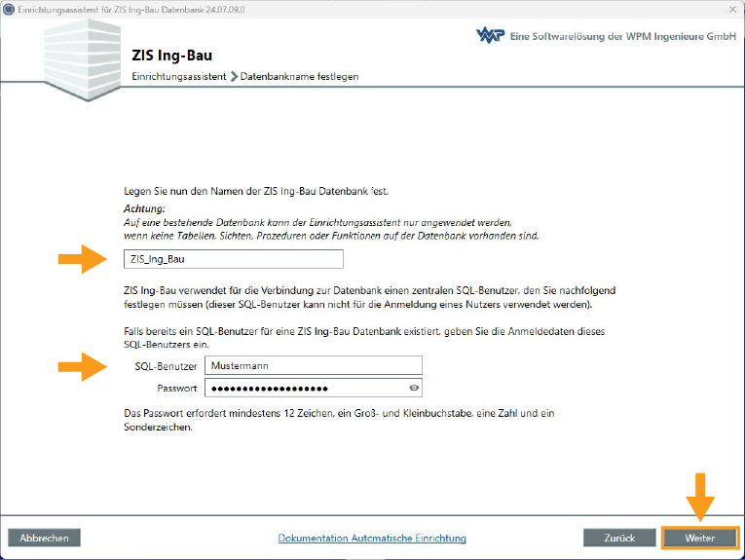The width and height of the screenshot is (745, 560).
Task: Click the Weiter button
Action: click(699, 538)
